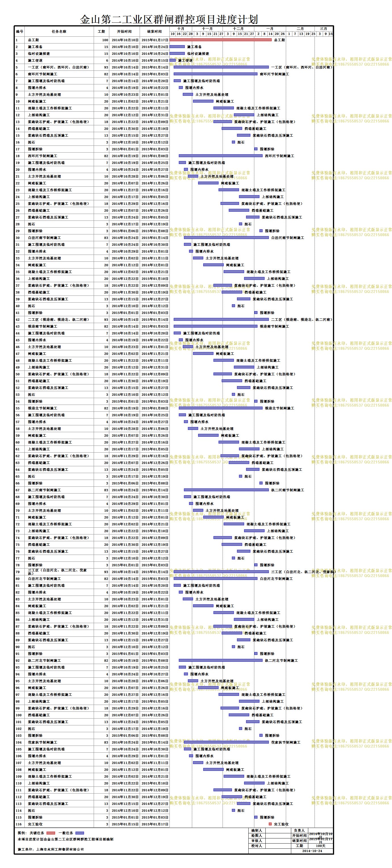This screenshot has height=868, width=392.
Task: Click the 十二月 month header in timeline
Action: 238,29
